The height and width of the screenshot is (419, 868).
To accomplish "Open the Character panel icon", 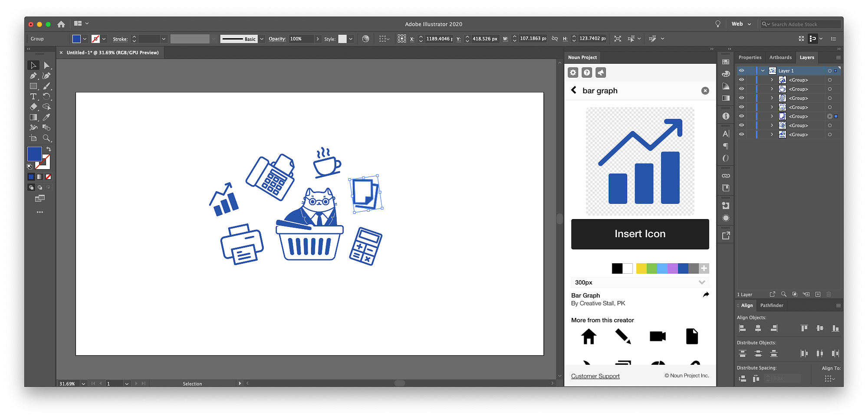I will pyautogui.click(x=726, y=133).
